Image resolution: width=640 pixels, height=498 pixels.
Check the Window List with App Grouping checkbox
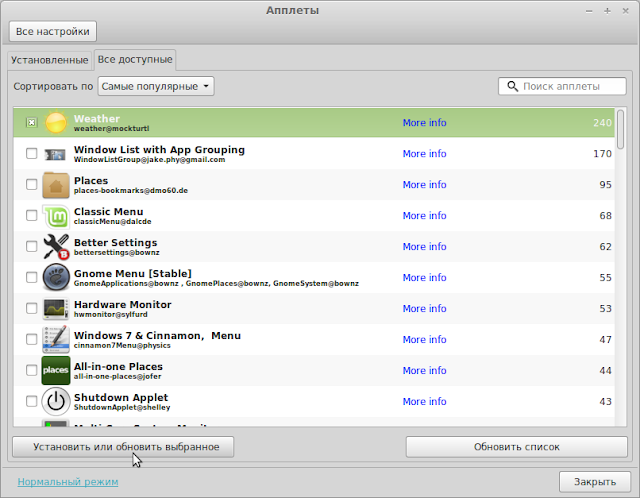pyautogui.click(x=31, y=153)
